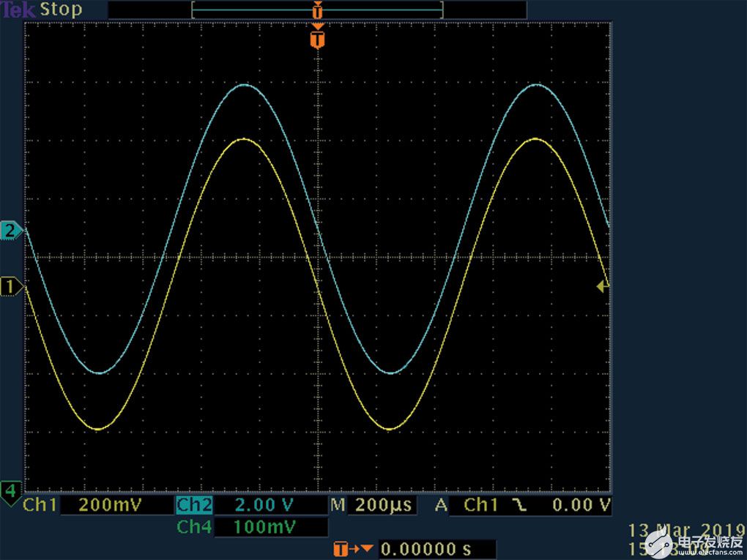Click the record view bracket bar
Viewport: 747px width, 560px height.
point(317,10)
